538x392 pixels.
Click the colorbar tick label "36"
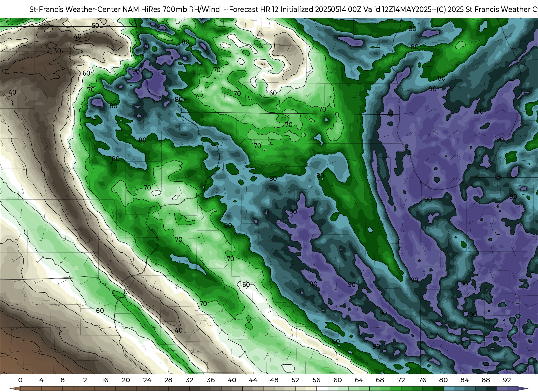click(211, 380)
